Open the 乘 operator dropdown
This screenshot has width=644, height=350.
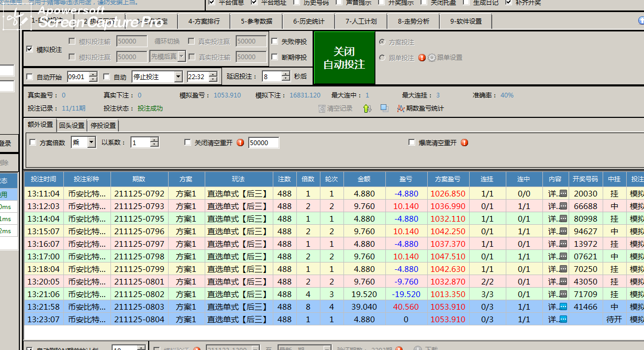pos(92,142)
